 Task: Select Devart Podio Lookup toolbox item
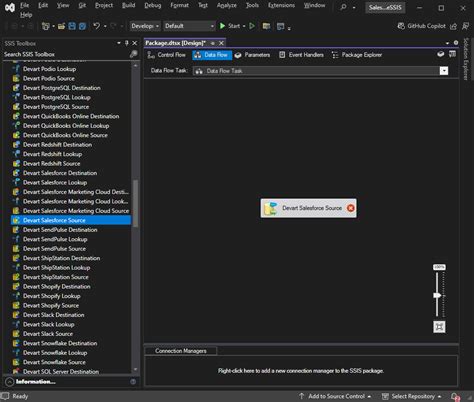click(49, 69)
